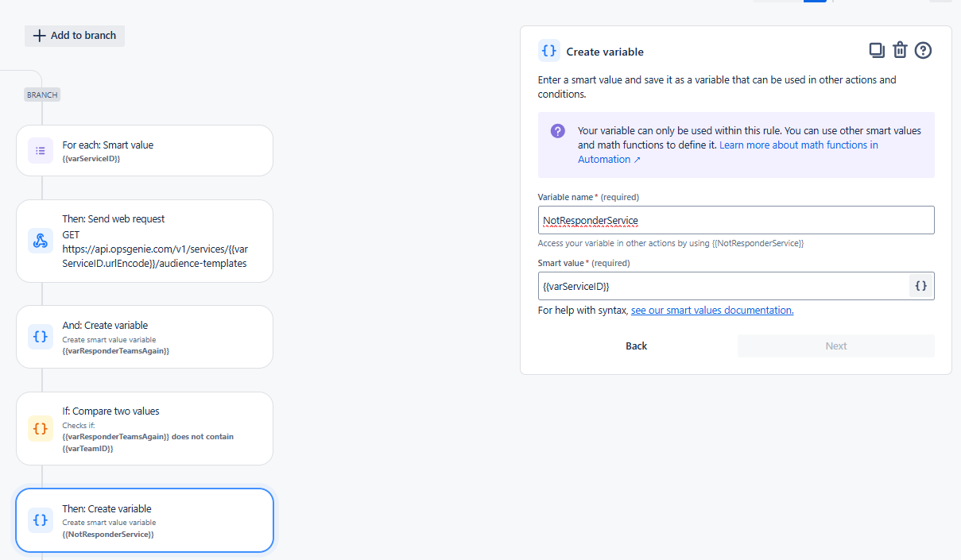Select Then: Create variable NotResponderService step
961x560 pixels.
[x=145, y=520]
